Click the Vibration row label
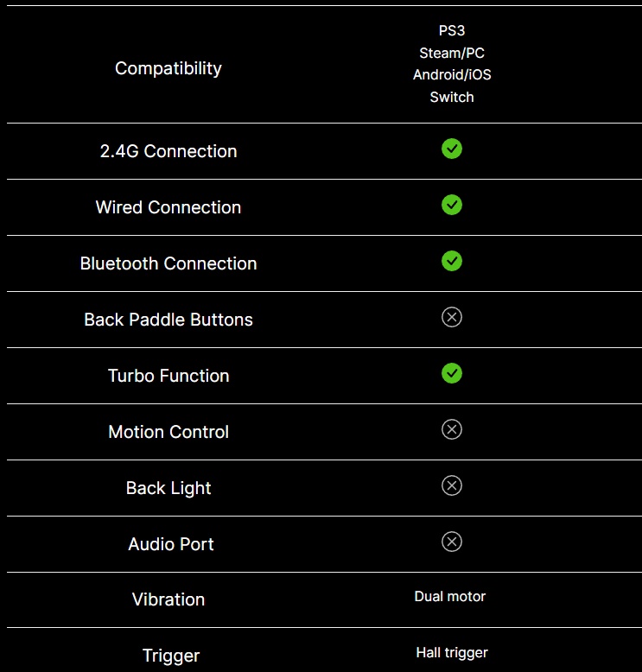 [168, 599]
